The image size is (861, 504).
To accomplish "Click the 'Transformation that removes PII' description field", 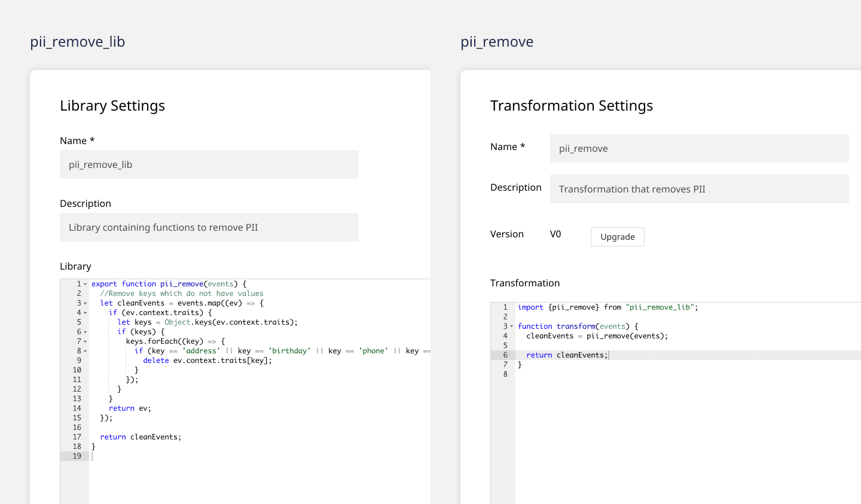I will click(x=699, y=189).
